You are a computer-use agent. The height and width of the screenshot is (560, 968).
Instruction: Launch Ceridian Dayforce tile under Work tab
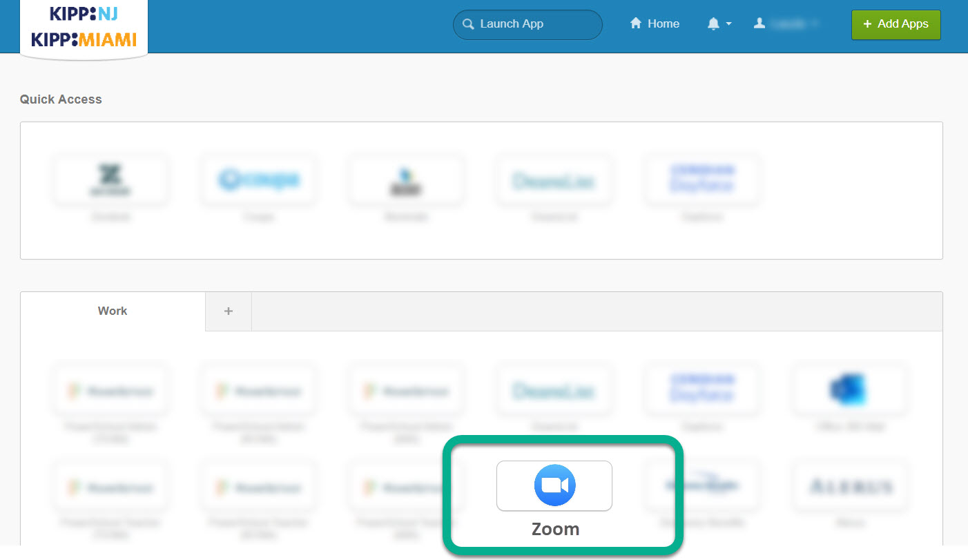[x=702, y=391]
